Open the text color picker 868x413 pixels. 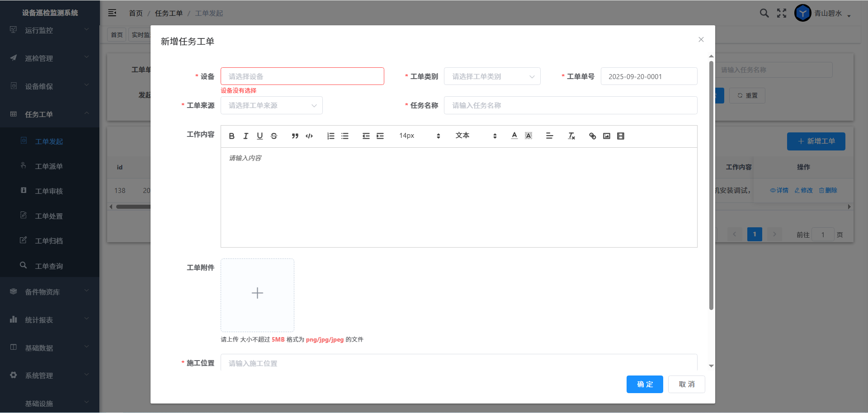[x=514, y=136]
